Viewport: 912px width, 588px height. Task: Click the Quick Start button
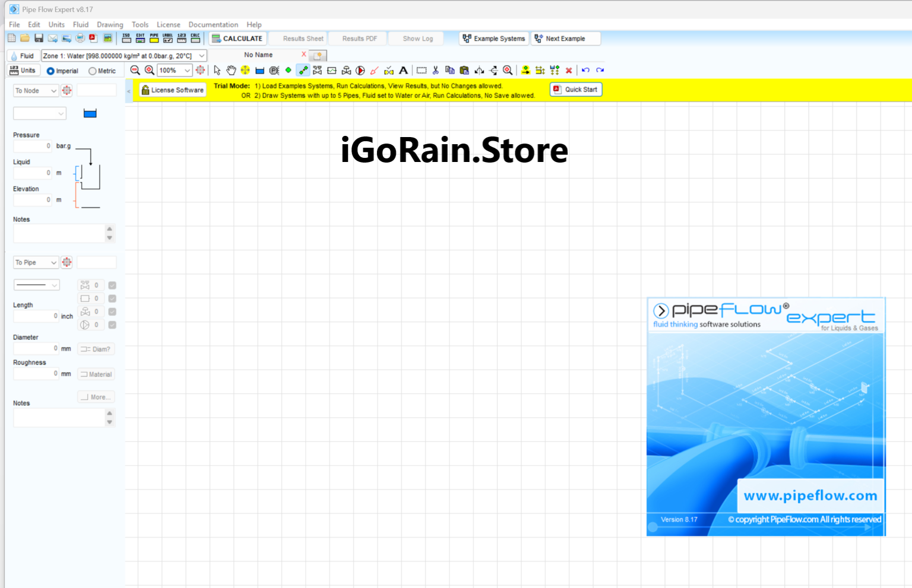click(x=576, y=90)
